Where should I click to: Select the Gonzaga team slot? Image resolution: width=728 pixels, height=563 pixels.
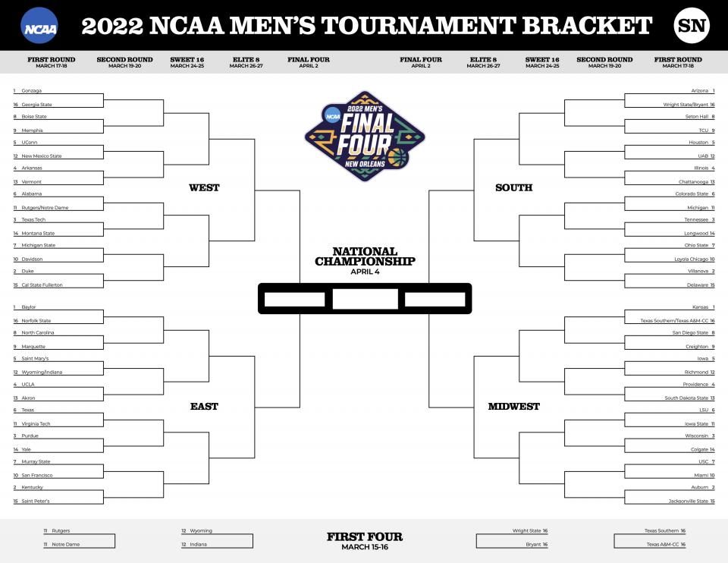click(x=58, y=90)
